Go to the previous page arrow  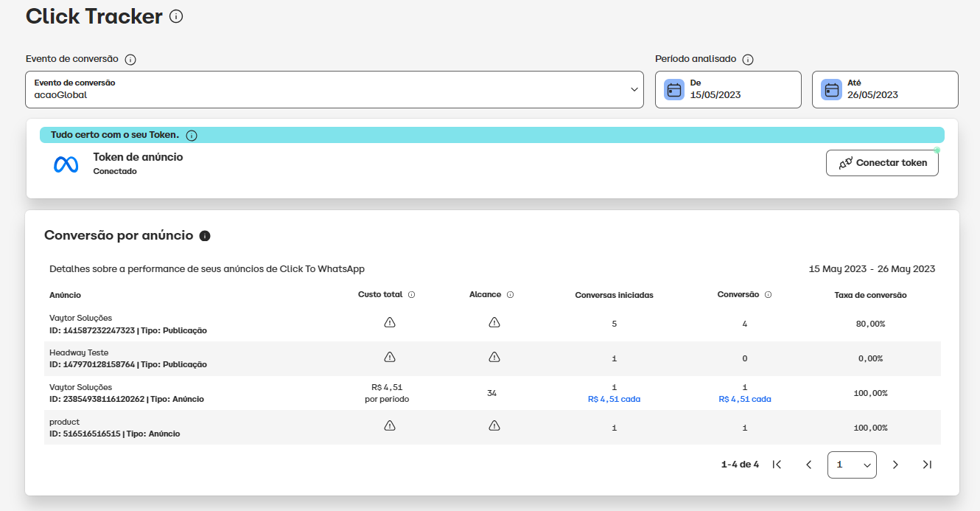(808, 465)
